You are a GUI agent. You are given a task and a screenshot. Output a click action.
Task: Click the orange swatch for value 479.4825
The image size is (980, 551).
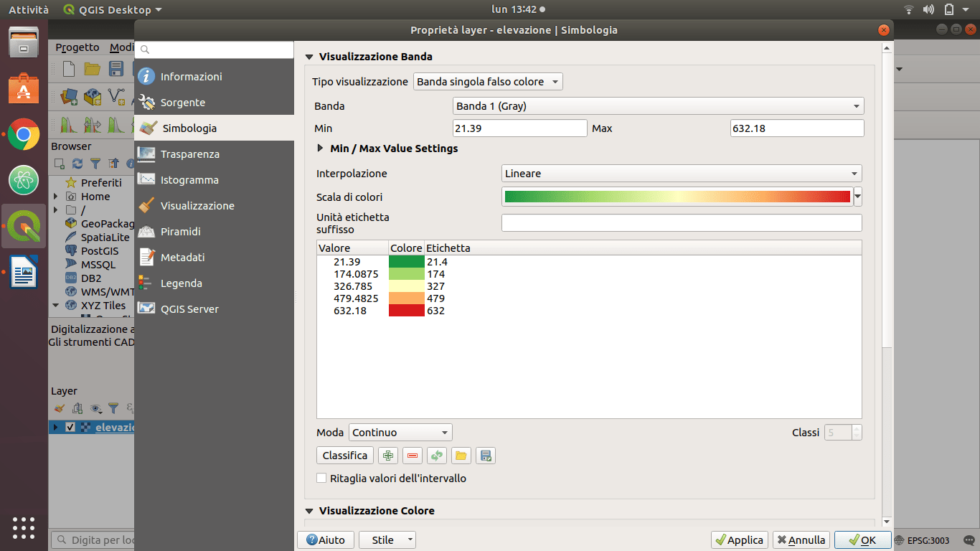407,298
